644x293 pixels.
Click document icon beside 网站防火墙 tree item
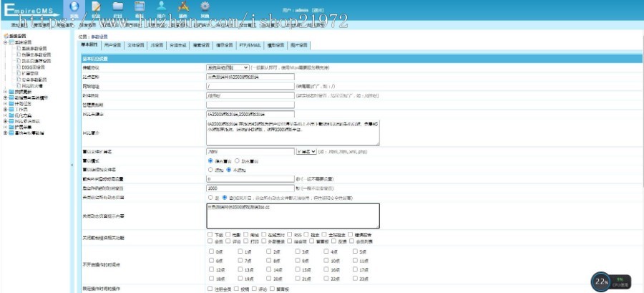click(x=19, y=86)
